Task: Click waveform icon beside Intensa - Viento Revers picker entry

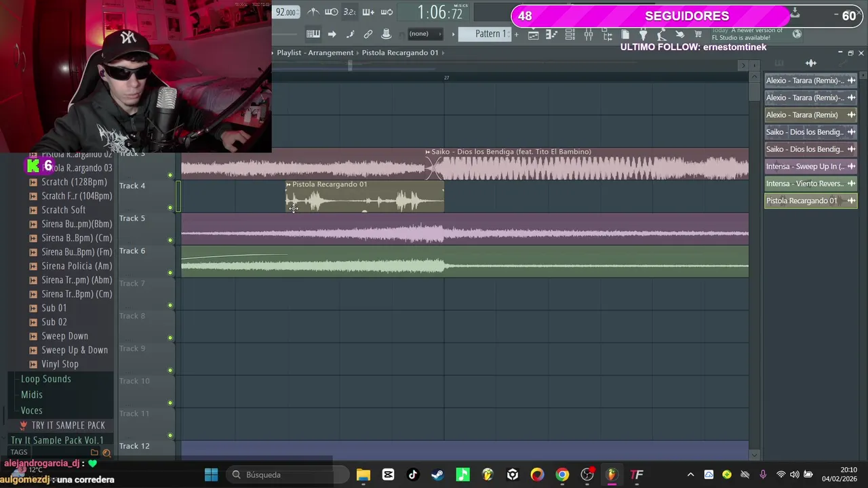Action: coord(851,184)
